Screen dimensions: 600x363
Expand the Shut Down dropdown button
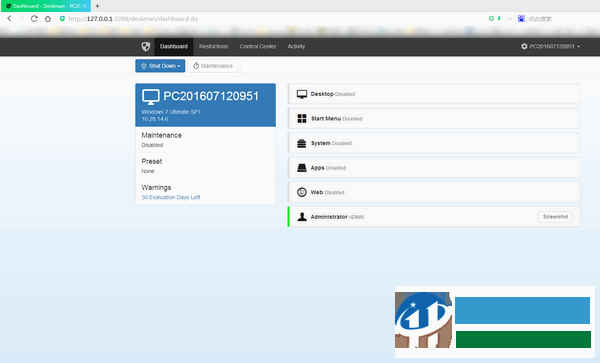tap(160, 66)
